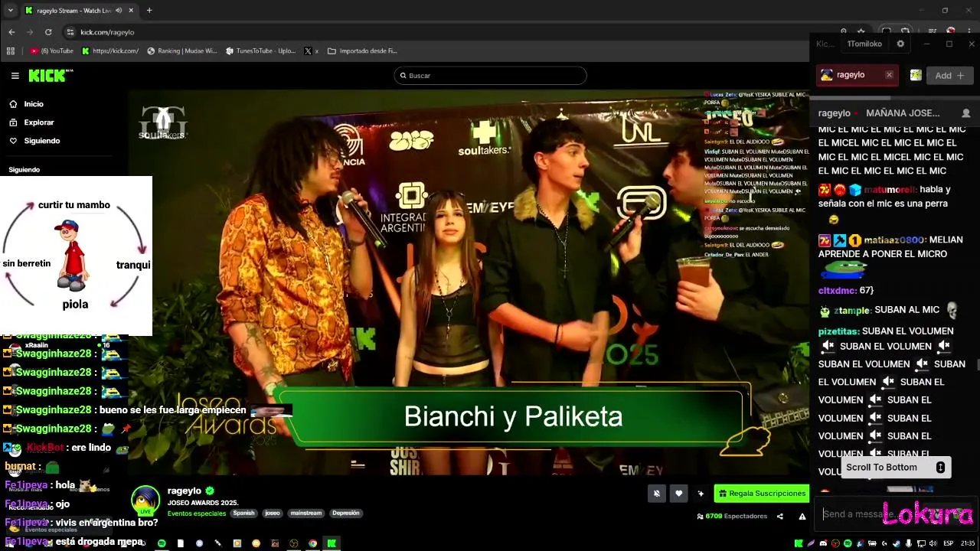Image resolution: width=980 pixels, height=551 pixels.
Task: Open the Chrome apps grid icon
Action: [11, 51]
